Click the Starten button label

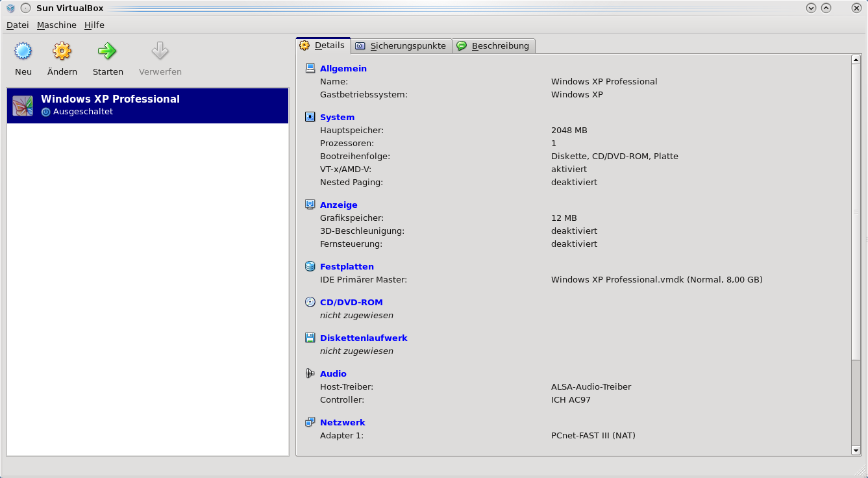tap(108, 71)
